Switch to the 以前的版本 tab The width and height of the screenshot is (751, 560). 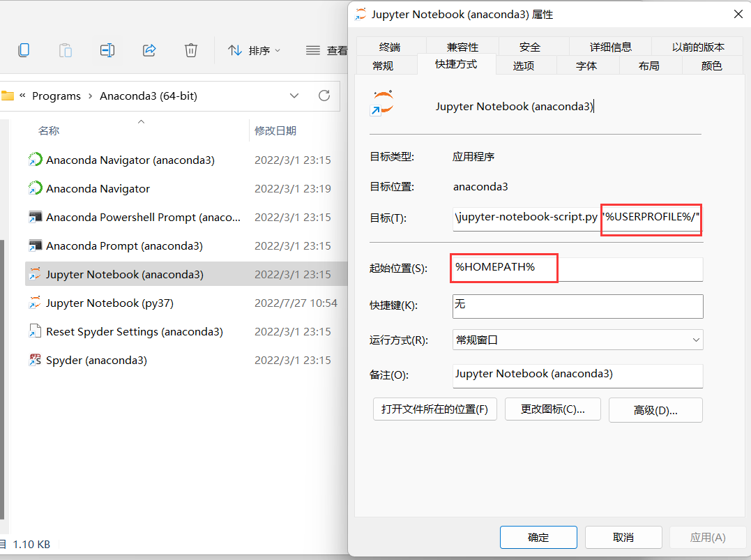coord(697,47)
